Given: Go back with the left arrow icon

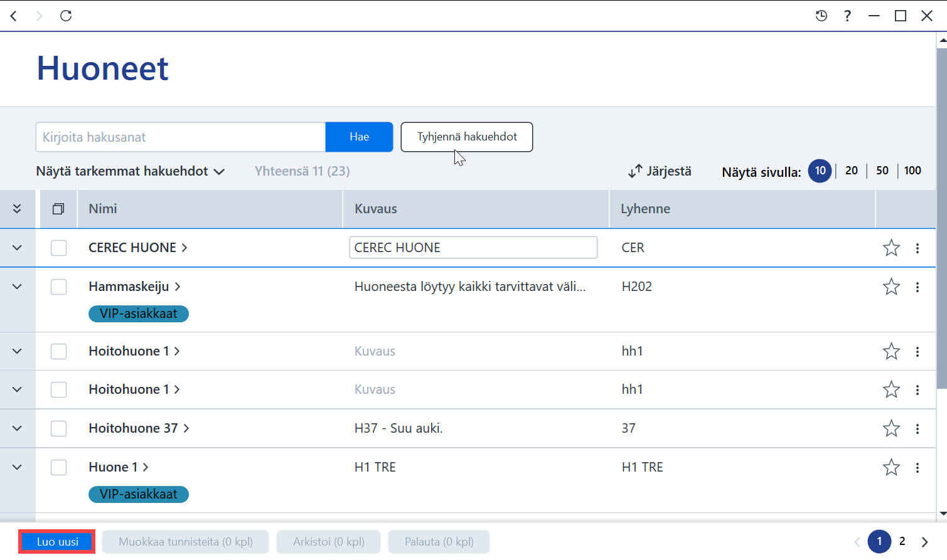Looking at the screenshot, I should [x=14, y=16].
